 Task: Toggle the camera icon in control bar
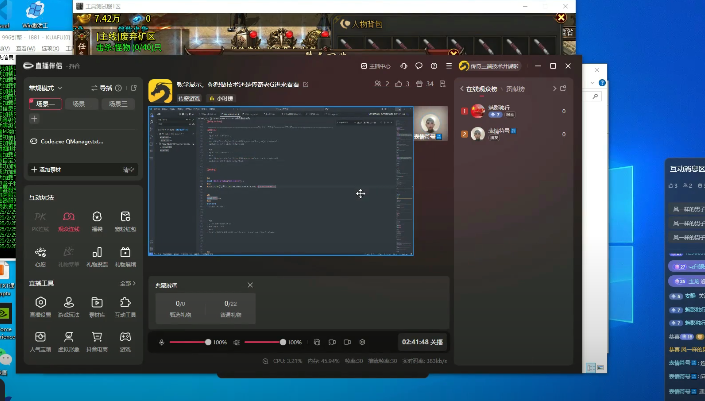point(347,341)
